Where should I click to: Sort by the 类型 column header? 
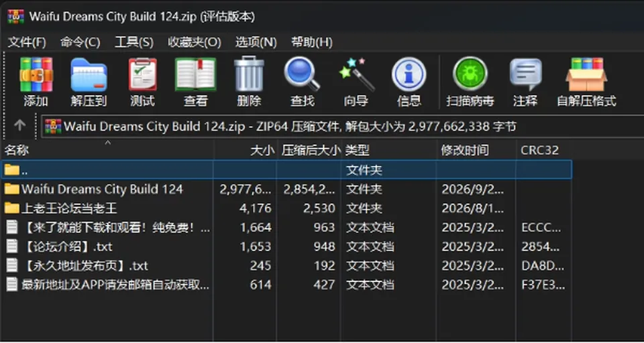[389, 151]
